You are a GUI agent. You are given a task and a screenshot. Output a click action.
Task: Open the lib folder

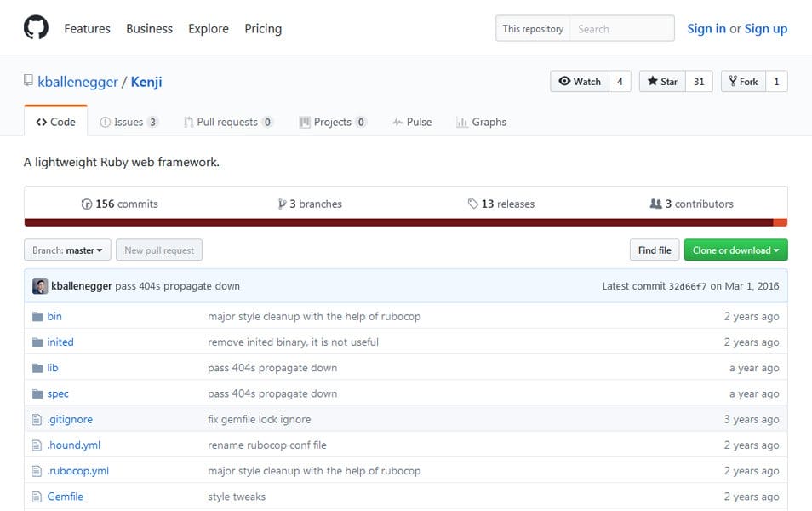point(52,368)
